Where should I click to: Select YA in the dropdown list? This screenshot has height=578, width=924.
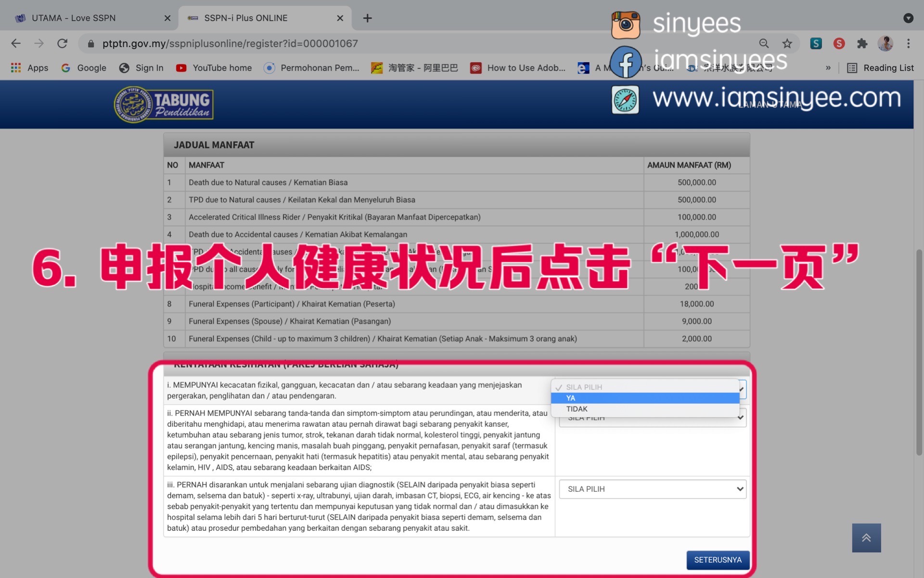tap(645, 398)
